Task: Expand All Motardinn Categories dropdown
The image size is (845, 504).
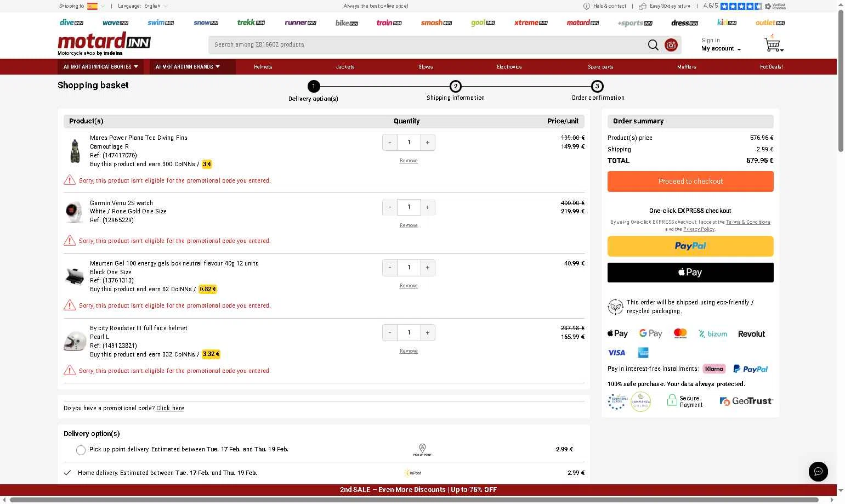Action: [x=101, y=67]
